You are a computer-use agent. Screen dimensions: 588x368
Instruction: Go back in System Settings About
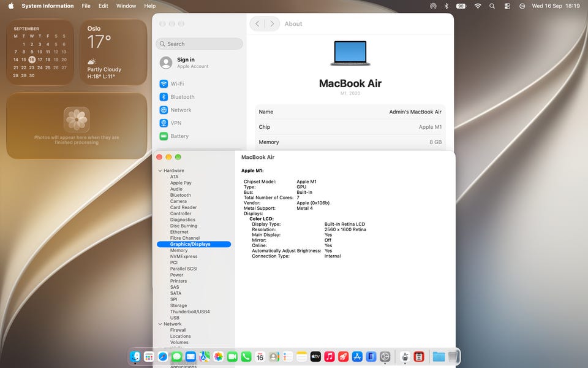tap(257, 24)
